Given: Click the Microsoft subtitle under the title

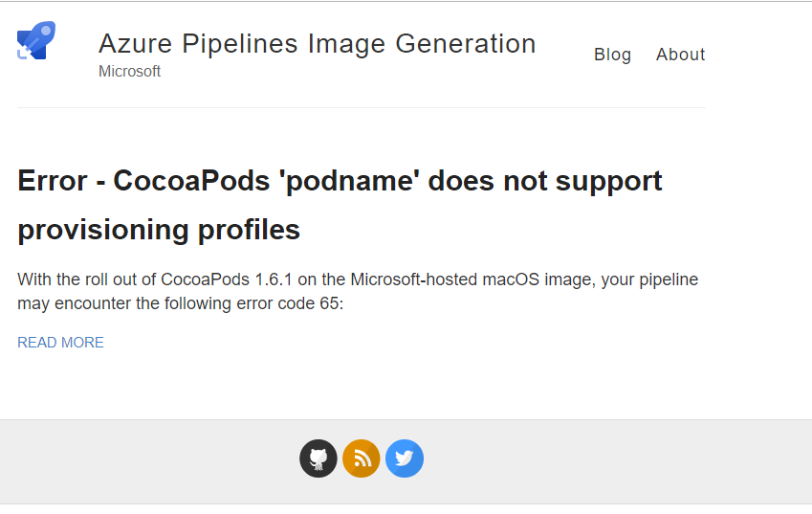Looking at the screenshot, I should click(129, 72).
